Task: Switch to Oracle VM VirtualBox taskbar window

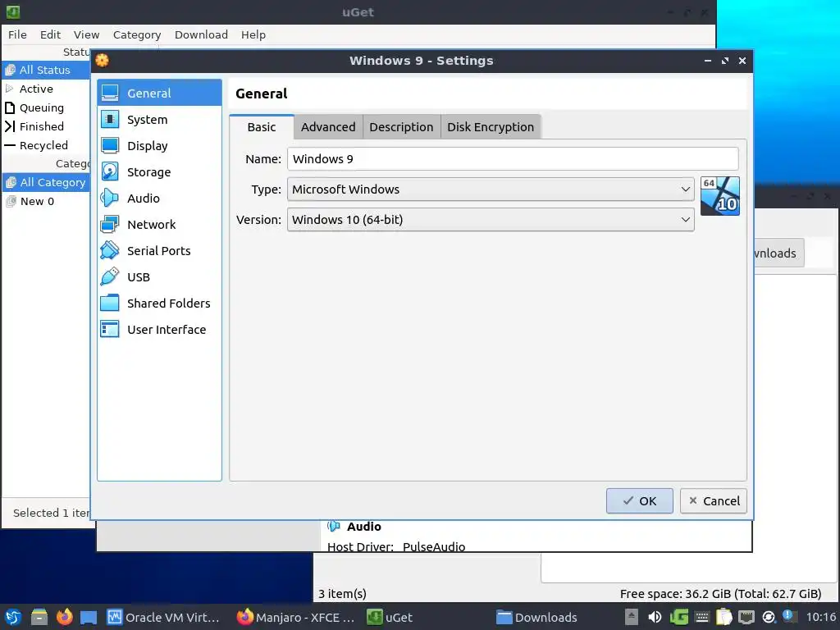Action: click(163, 617)
